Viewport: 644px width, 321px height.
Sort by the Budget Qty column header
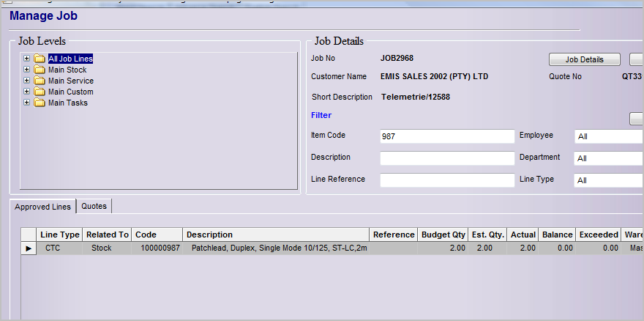tap(443, 235)
